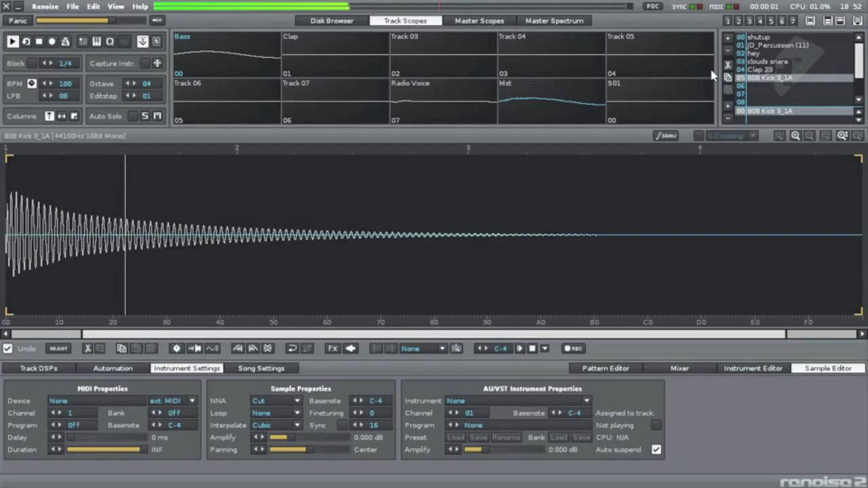Cut selection scissors in sample toolbar
Image resolution: width=868 pixels, height=488 pixels.
[x=87, y=348]
